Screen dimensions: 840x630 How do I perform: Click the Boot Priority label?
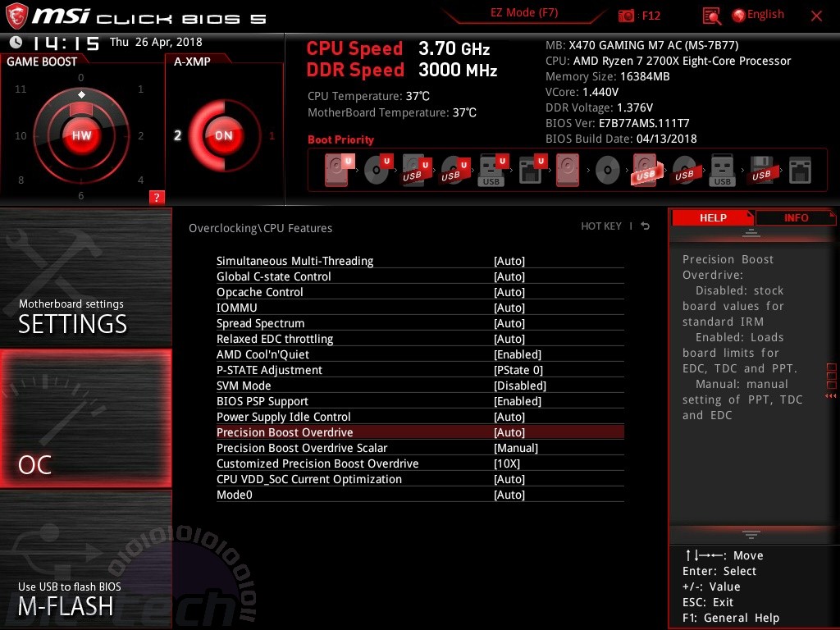340,139
